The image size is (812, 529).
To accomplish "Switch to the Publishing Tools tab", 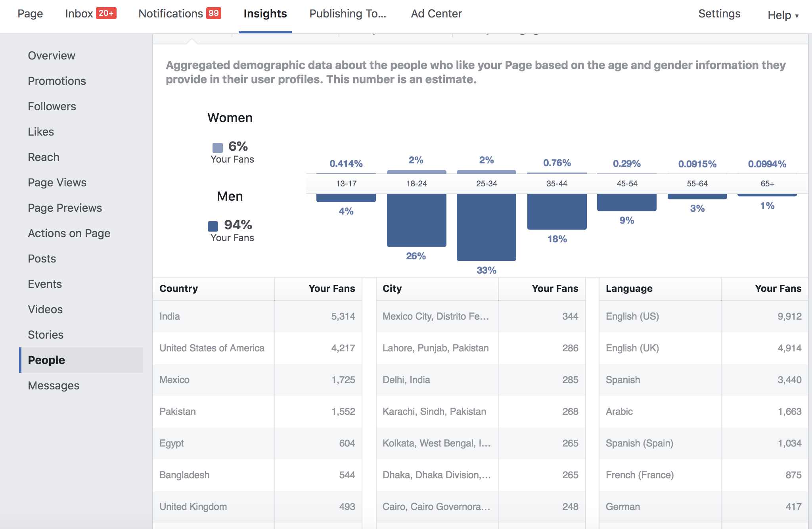I will click(x=348, y=13).
